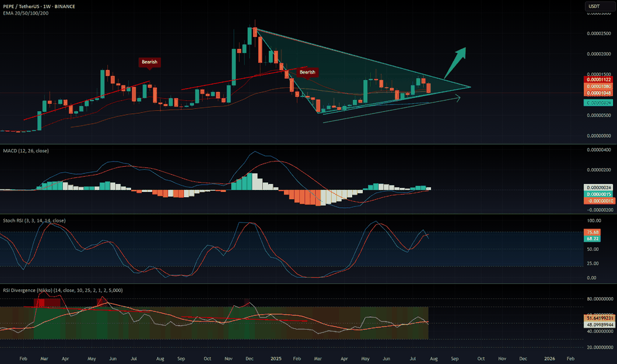Click the 80.00000000 RSI axis value
This screenshot has height=364, width=617.
click(600, 299)
